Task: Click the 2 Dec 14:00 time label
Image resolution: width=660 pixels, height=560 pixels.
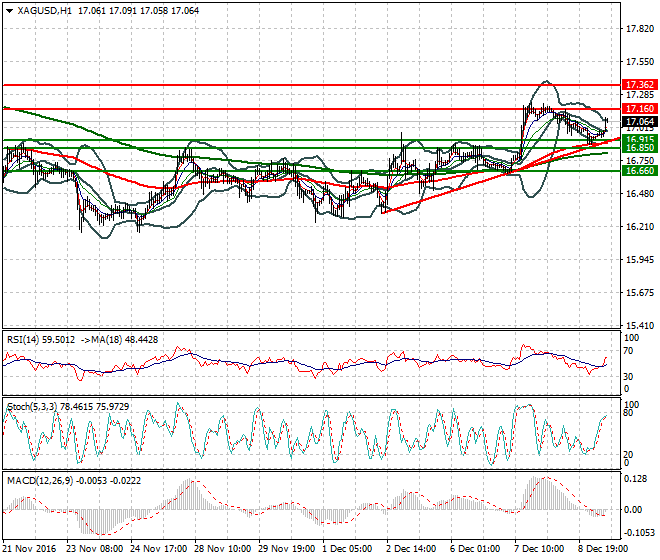Action: pyautogui.click(x=411, y=549)
